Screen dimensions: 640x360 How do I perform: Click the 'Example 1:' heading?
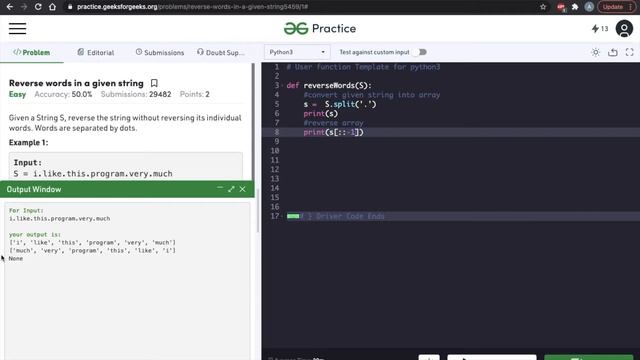coord(29,142)
